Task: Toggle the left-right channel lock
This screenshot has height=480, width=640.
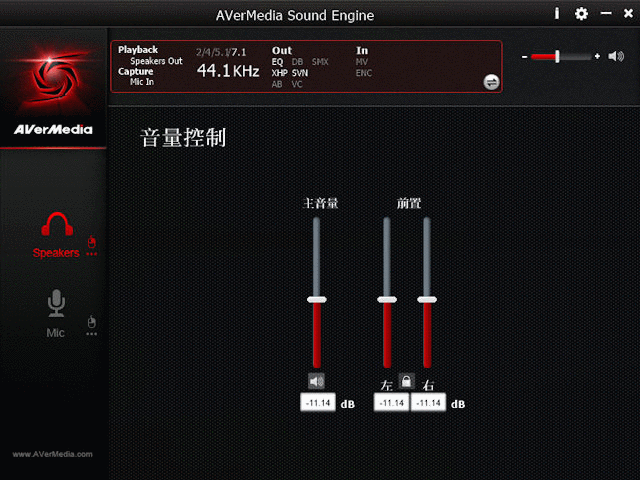Action: click(406, 381)
